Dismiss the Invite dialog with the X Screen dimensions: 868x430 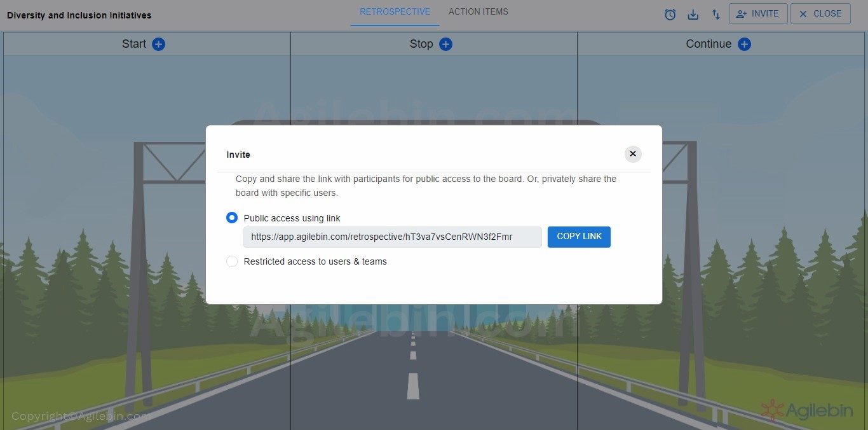click(632, 153)
